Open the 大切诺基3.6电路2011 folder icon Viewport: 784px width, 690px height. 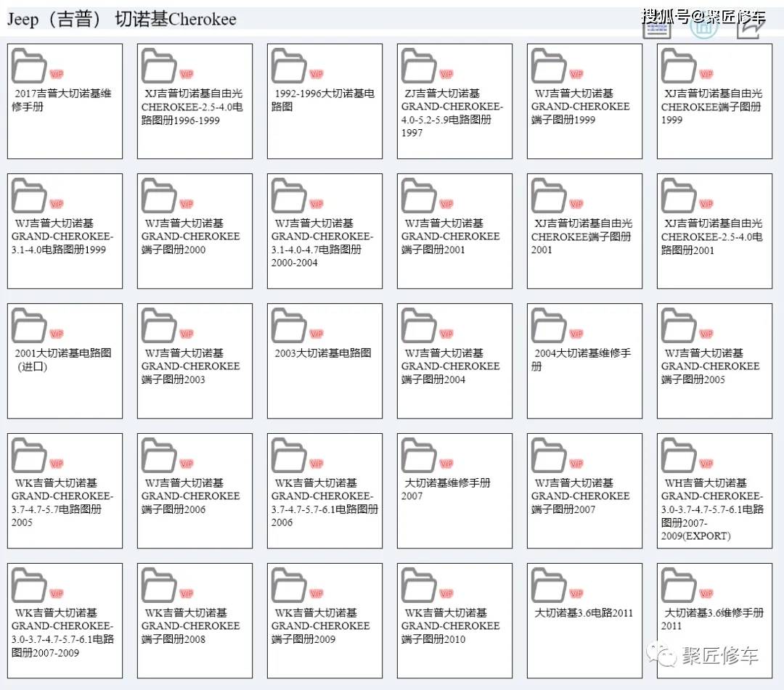[549, 585]
